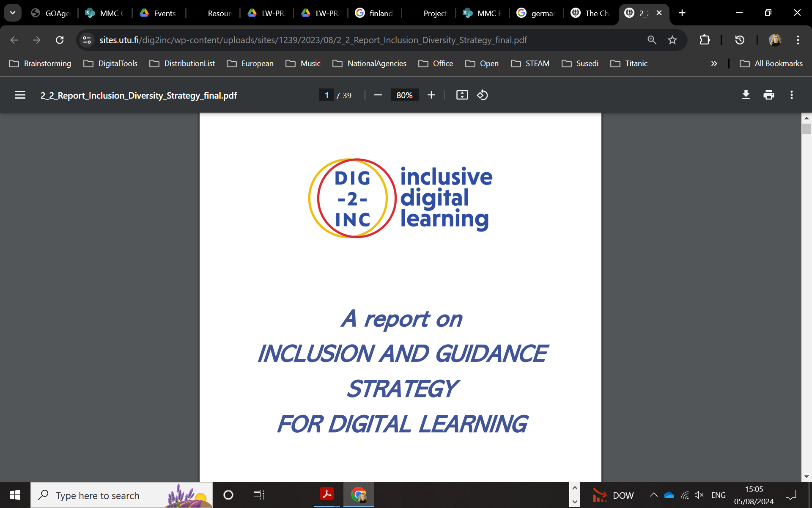Open the Windows Start menu

tap(15, 495)
